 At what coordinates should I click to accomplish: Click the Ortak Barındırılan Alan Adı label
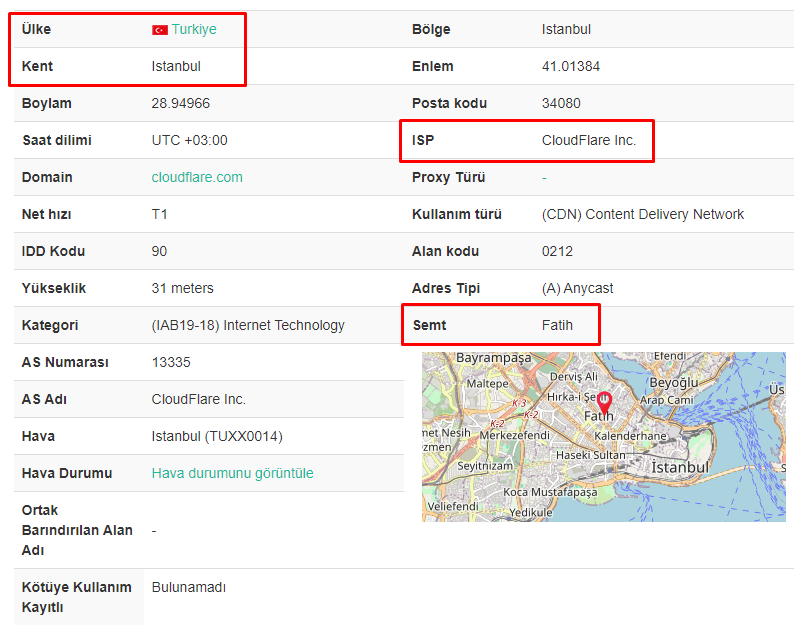[x=77, y=530]
